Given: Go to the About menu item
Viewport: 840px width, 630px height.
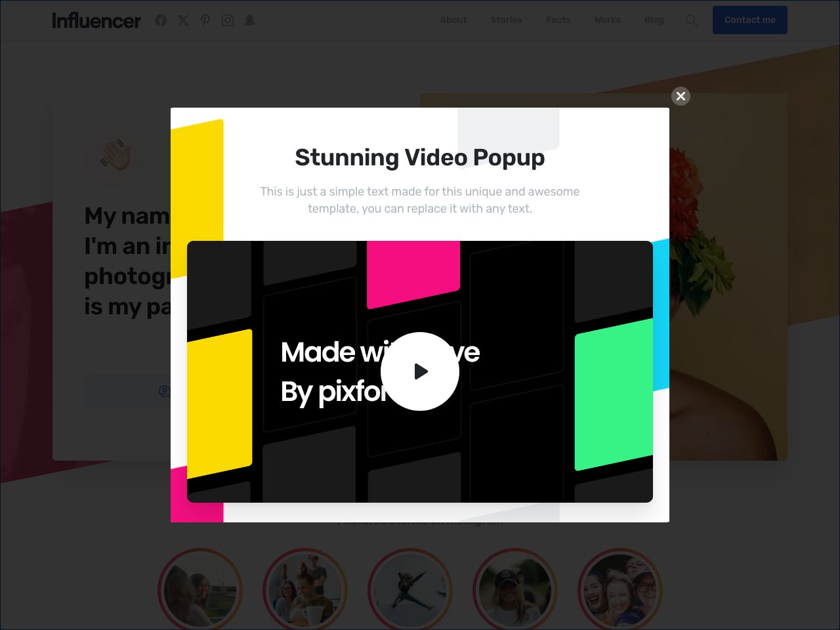Looking at the screenshot, I should [x=453, y=20].
